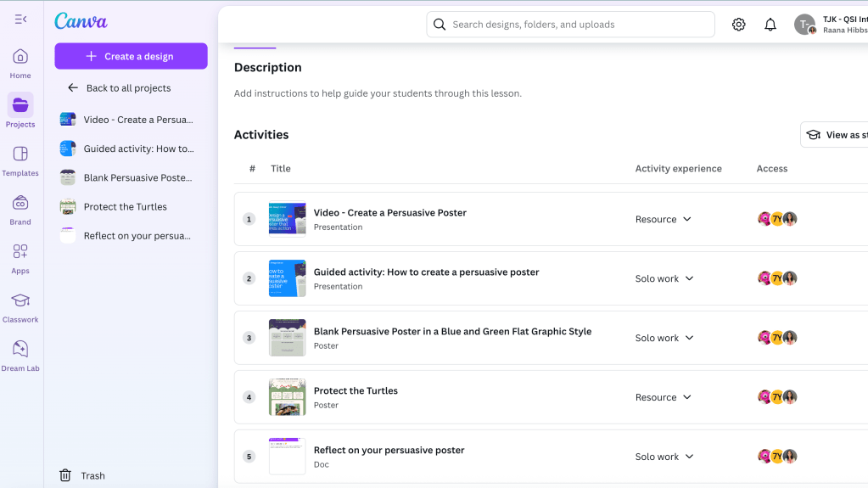868x488 pixels.
Task: Select Blank Persuasive Poster in sidebar list
Action: pyautogui.click(x=137, y=178)
